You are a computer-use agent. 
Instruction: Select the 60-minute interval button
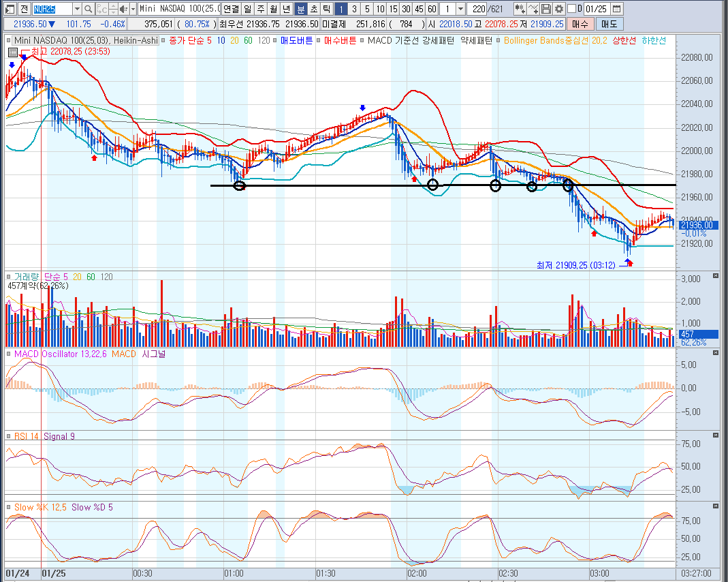(x=432, y=8)
